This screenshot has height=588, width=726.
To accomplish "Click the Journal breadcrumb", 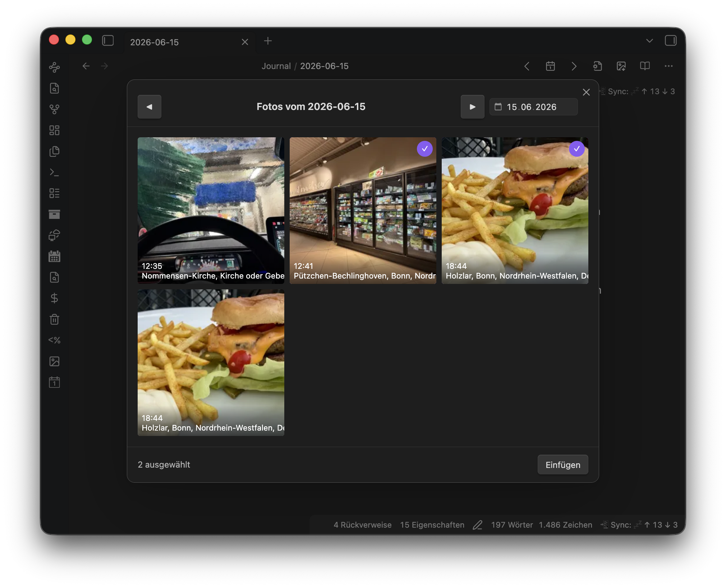I will pyautogui.click(x=276, y=66).
